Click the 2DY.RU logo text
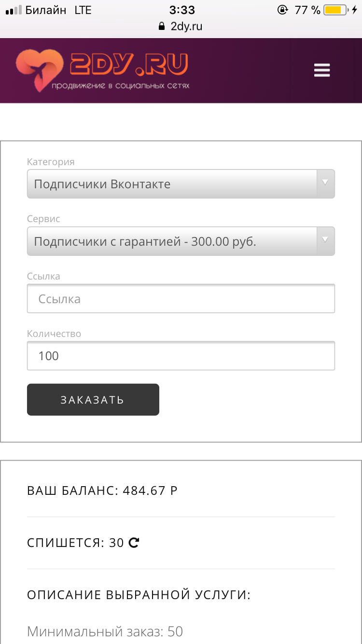Screen dimensions: 362x644 click(x=129, y=65)
